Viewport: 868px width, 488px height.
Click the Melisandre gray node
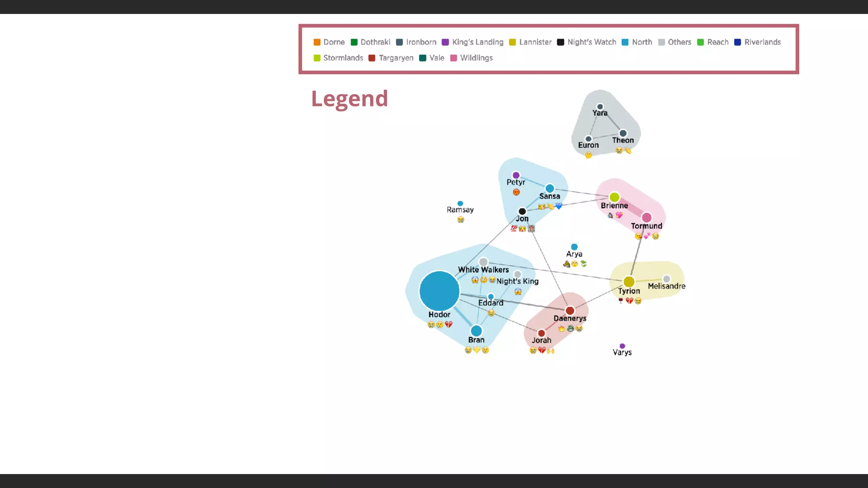[x=667, y=279]
